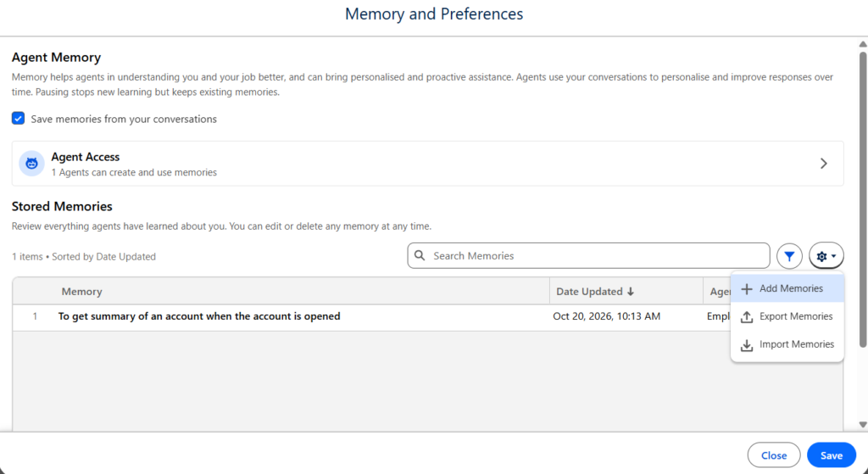Click the Export Memories upload icon
868x474 pixels.
[x=747, y=317]
